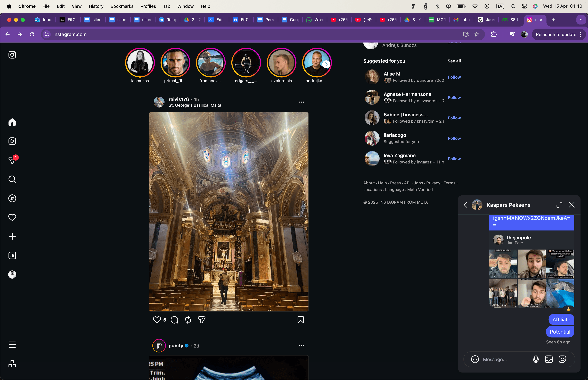Follow ilariacogo
Image resolution: width=588 pixels, height=380 pixels.
(454, 138)
